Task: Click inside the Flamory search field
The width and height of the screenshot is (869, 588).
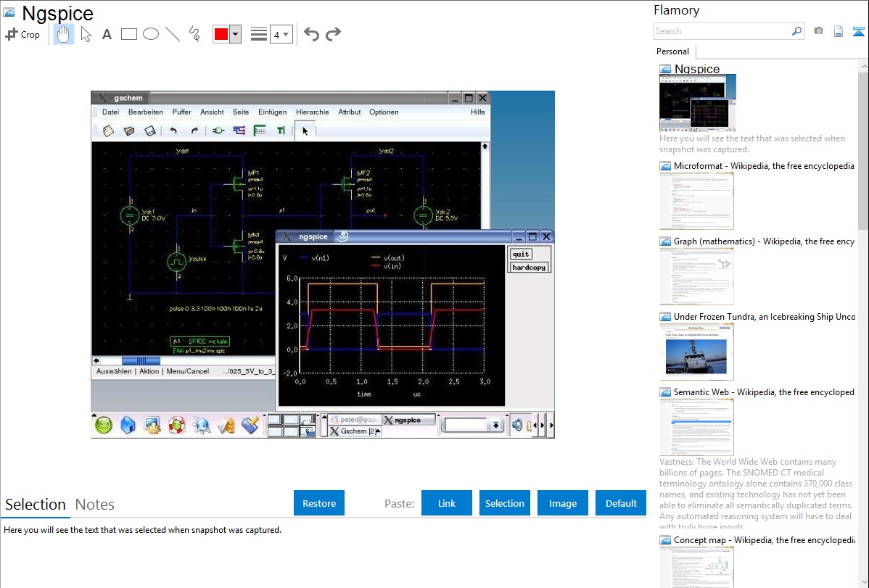Action: 722,31
